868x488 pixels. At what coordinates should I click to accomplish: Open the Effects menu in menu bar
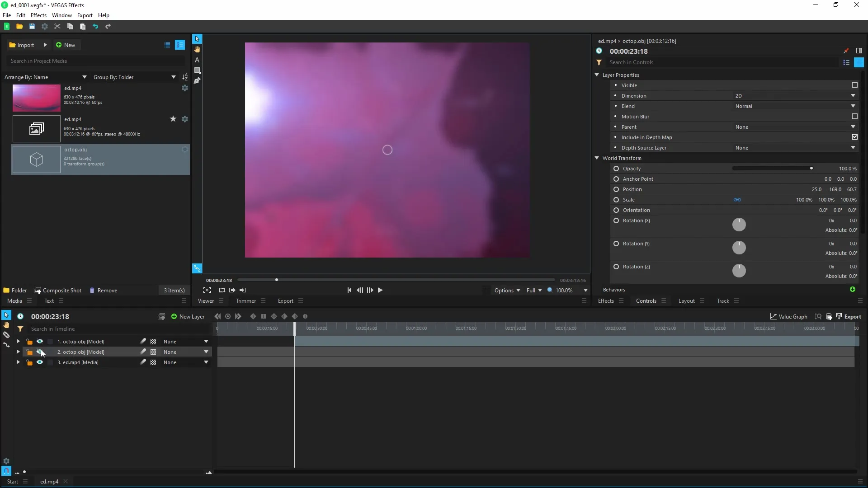pyautogui.click(x=38, y=15)
